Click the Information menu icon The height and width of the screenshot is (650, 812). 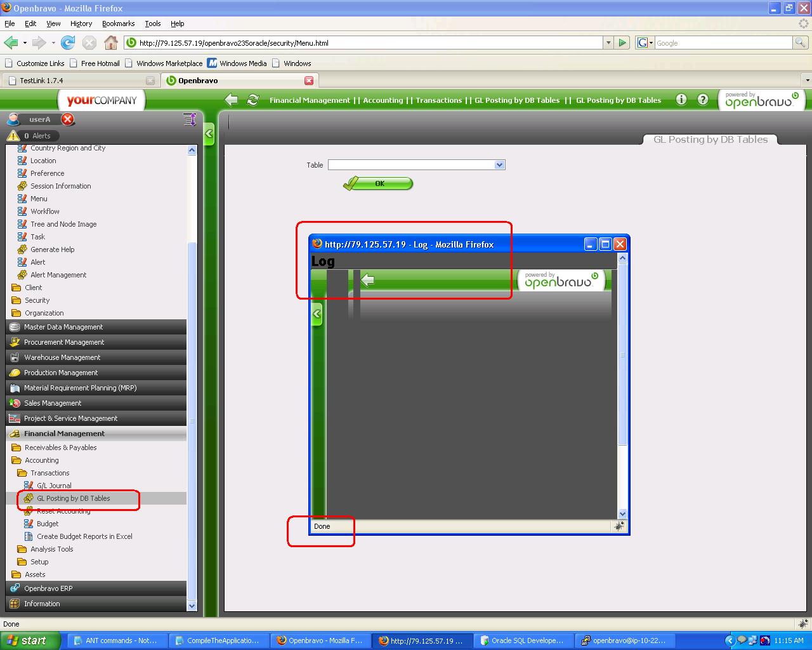pos(15,604)
